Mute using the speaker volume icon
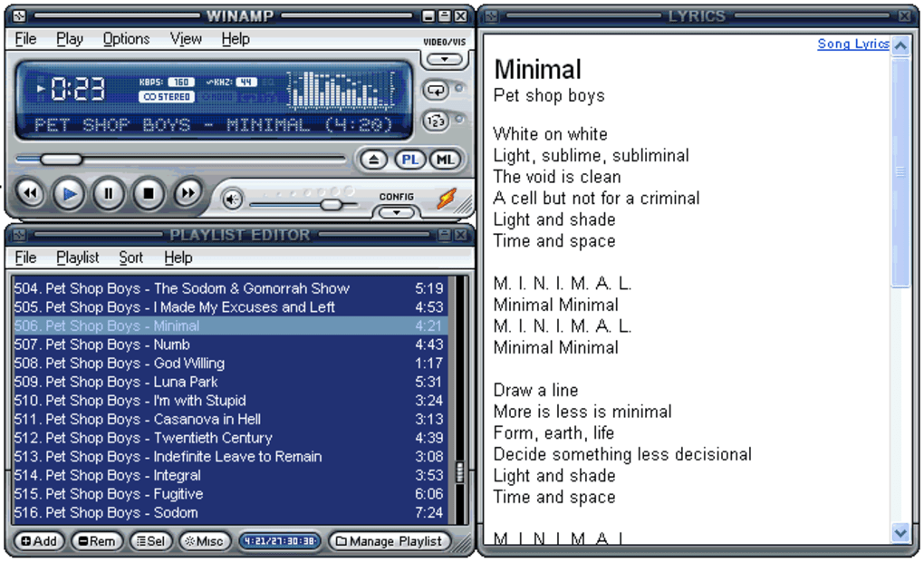The width and height of the screenshot is (924, 563). point(232,199)
